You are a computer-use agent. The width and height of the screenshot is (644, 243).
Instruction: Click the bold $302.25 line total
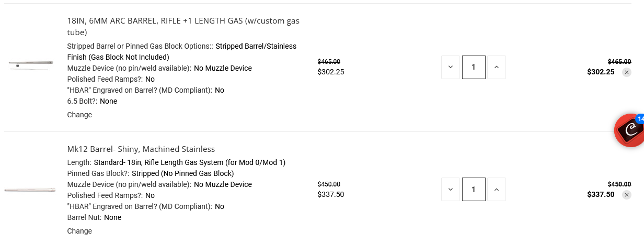(x=601, y=72)
